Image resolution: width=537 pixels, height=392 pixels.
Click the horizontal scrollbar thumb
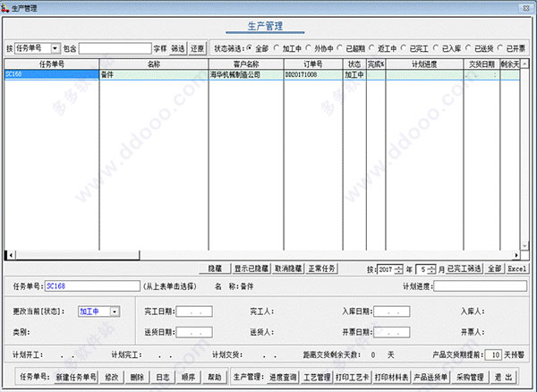(x=77, y=255)
